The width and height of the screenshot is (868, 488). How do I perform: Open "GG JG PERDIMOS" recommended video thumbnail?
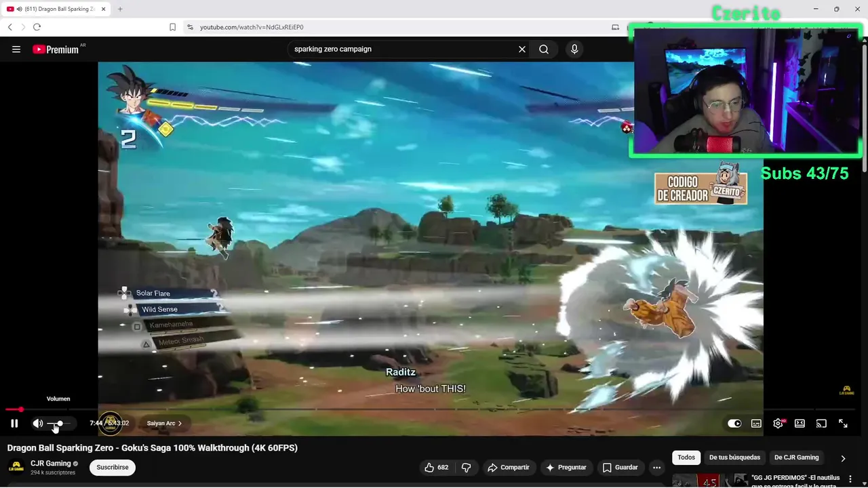click(x=709, y=481)
